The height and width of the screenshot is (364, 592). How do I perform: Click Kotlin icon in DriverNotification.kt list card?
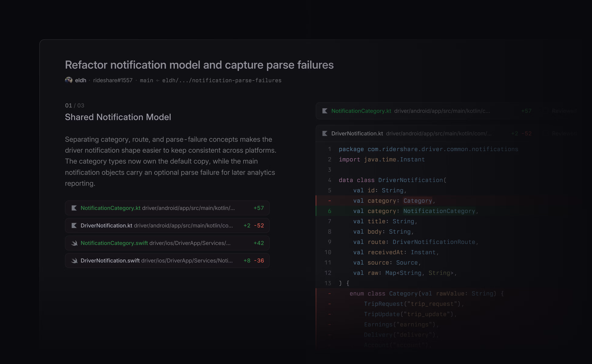74,226
